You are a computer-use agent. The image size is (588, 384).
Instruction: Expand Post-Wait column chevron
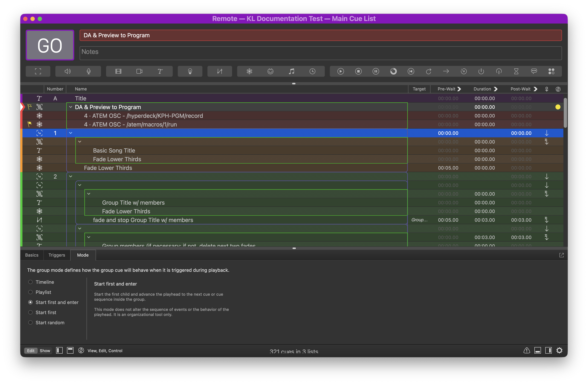pos(535,89)
